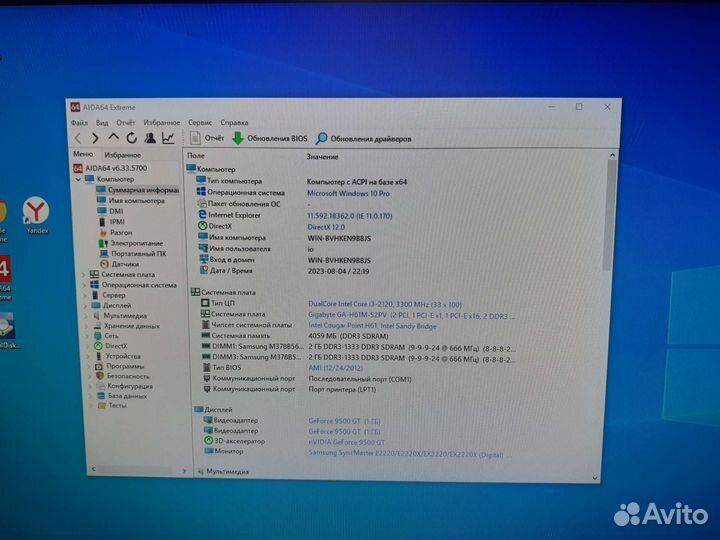Click the Поле column header

tap(196, 156)
